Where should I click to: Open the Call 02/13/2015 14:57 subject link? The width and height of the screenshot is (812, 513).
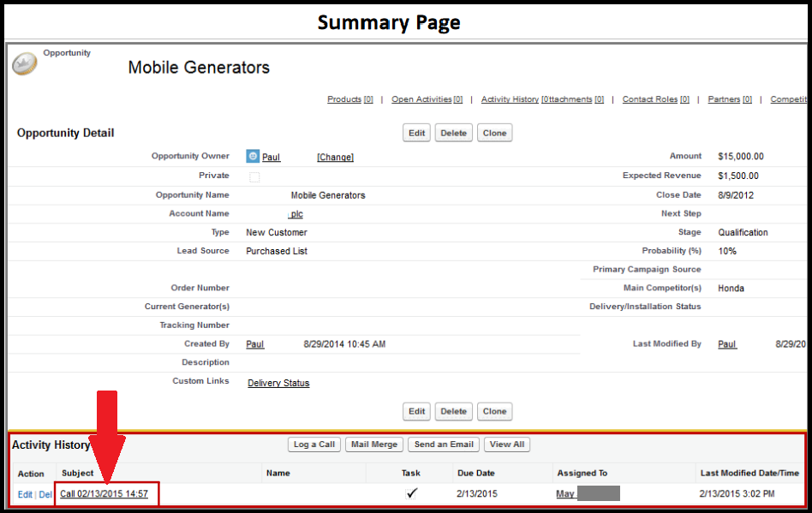pyautogui.click(x=104, y=494)
